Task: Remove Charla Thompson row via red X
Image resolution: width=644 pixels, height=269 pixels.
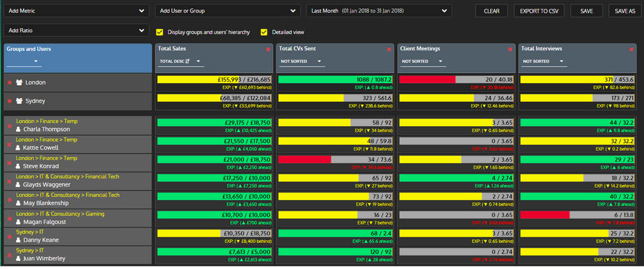Action: 9,125
